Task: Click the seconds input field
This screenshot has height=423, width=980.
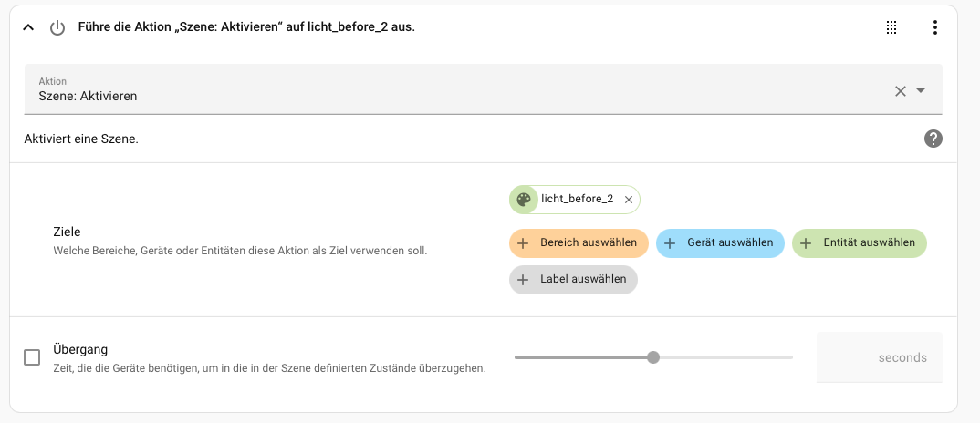Action: (x=879, y=357)
